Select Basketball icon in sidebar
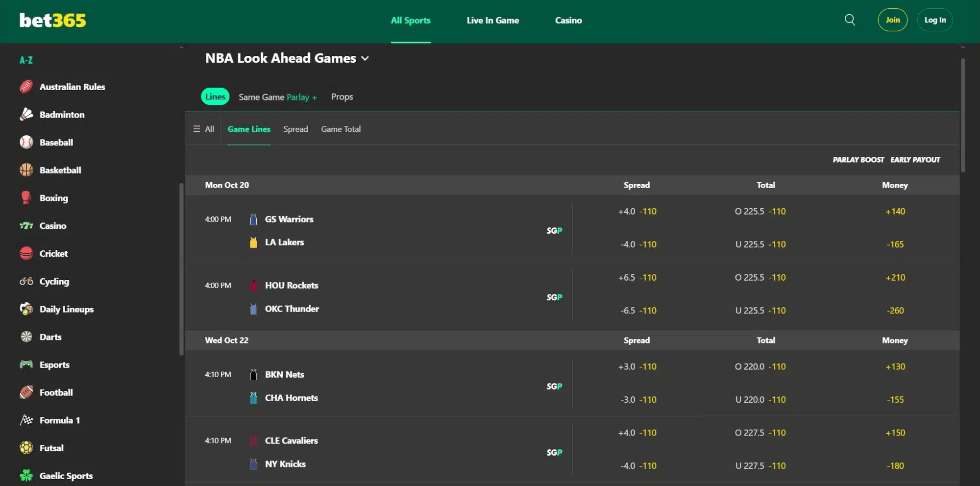980x486 pixels. [26, 170]
